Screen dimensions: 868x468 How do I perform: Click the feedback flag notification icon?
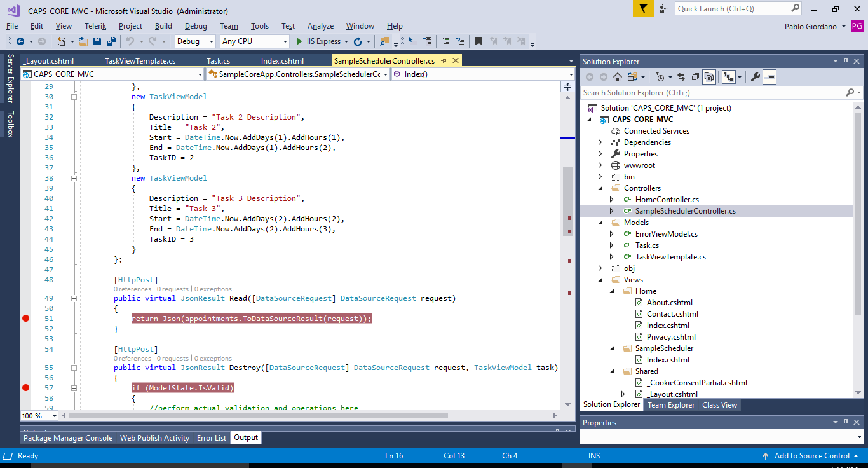(x=642, y=8)
